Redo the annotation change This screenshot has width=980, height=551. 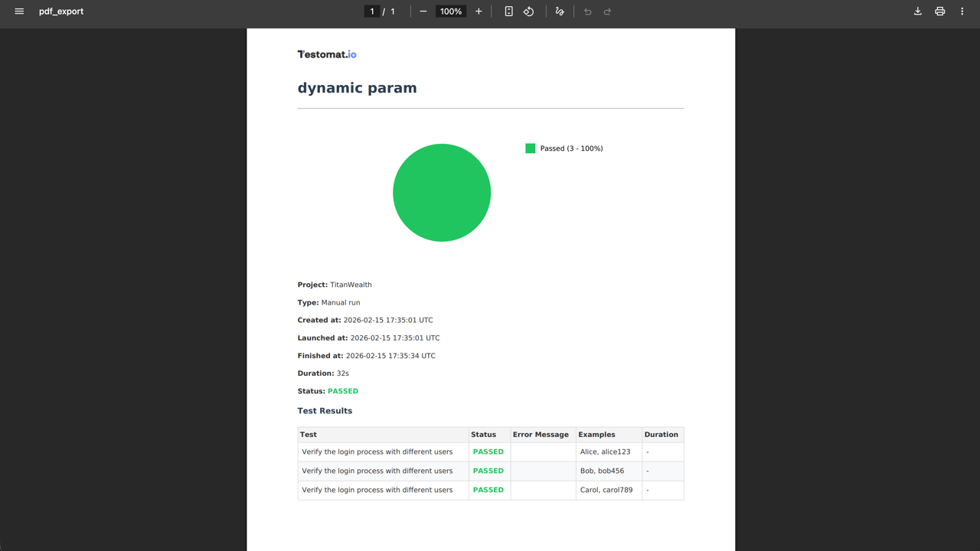pyautogui.click(x=607, y=11)
